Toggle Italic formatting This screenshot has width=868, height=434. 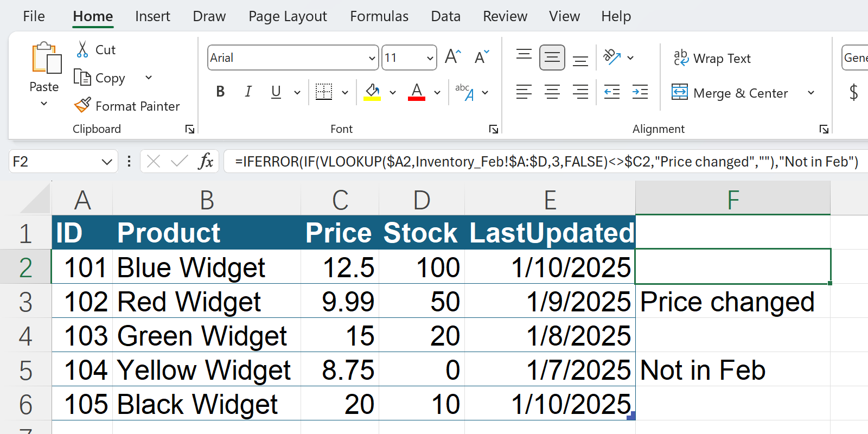248,92
